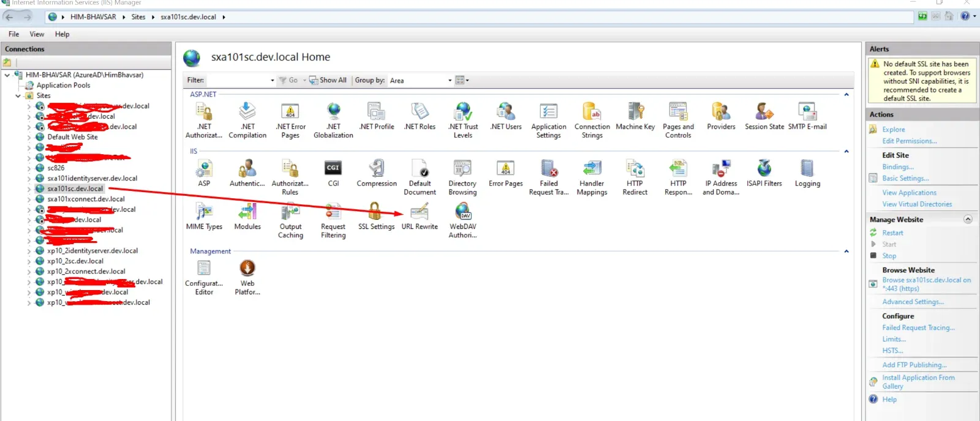Open the Application Settings feature
The width and height of the screenshot is (980, 421).
(549, 120)
